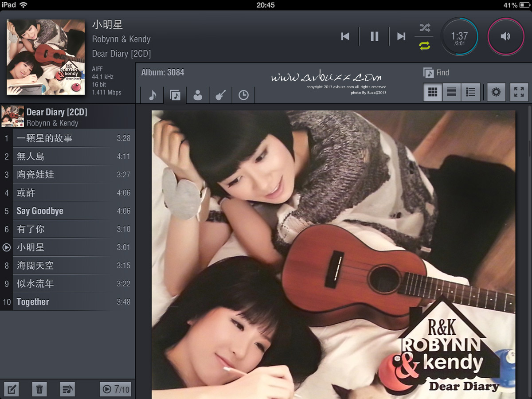This screenshot has width=532, height=399.
Task: Tap the Wi-Fi icon in the status bar
Action: point(23,5)
